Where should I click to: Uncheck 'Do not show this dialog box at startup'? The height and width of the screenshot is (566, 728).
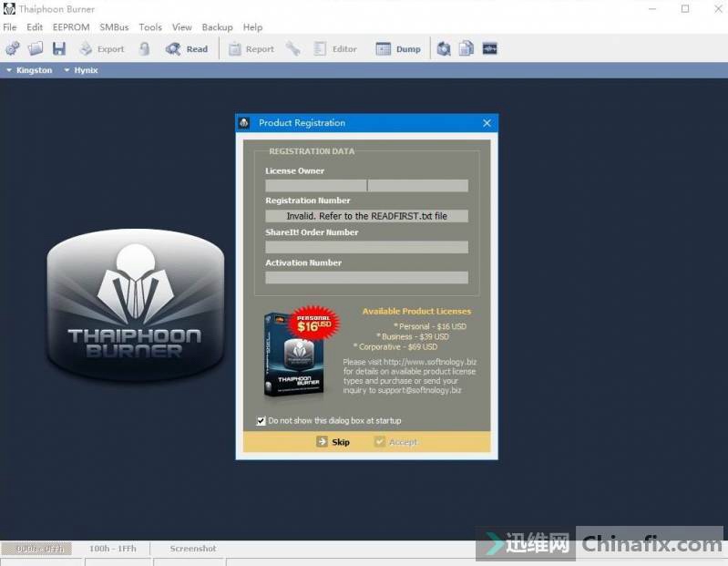point(261,421)
